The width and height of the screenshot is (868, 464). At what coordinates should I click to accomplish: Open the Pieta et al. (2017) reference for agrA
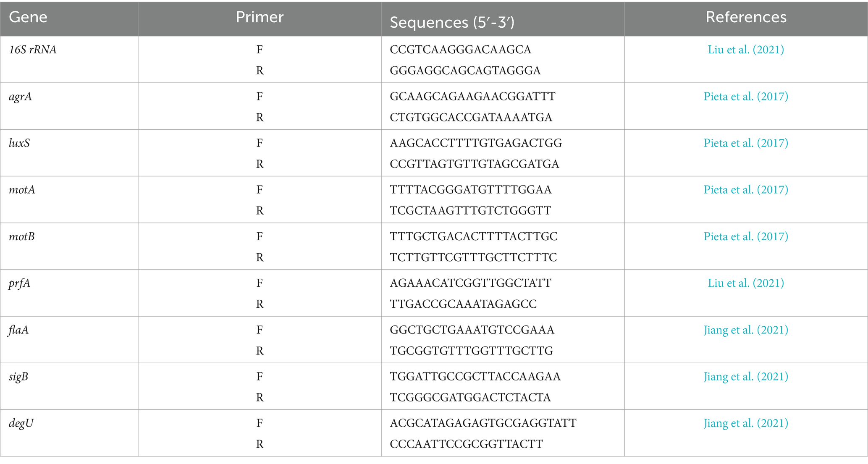tap(746, 97)
